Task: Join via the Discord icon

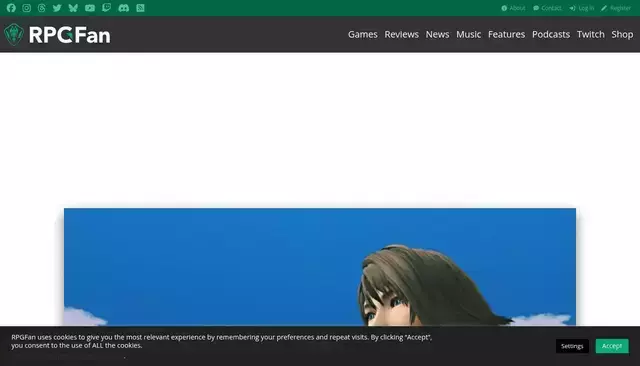Action: pos(123,8)
